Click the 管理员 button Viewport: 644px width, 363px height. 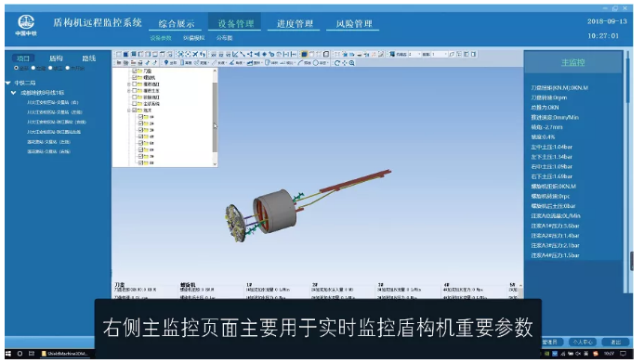pyautogui.click(x=551, y=342)
